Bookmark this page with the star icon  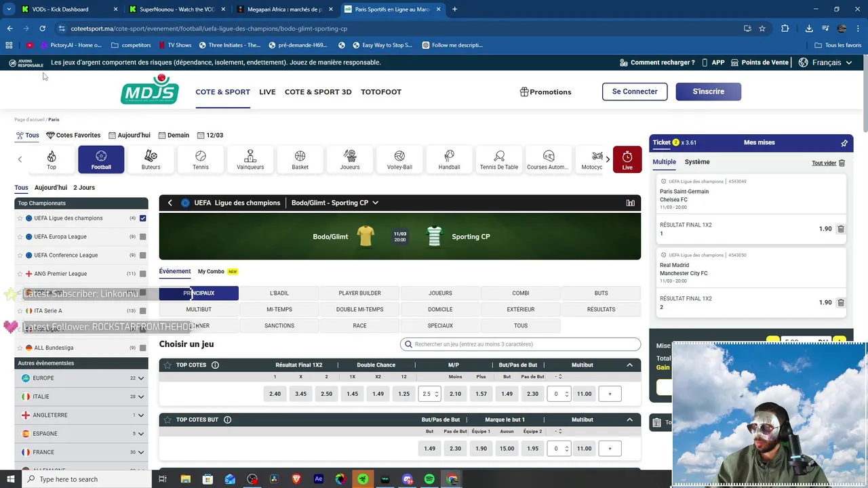point(762,28)
